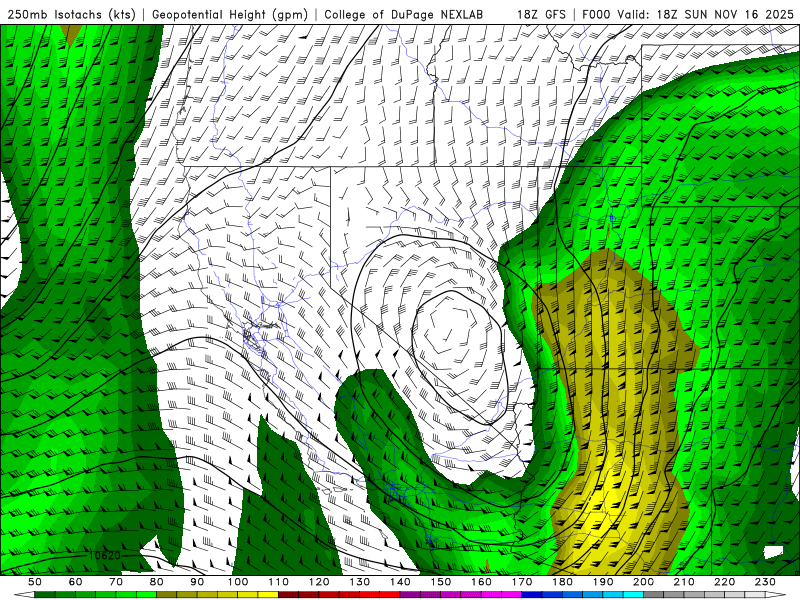The width and height of the screenshot is (800, 600).
Task: Select the darkest green swatch under label 50
Action: tap(44, 594)
